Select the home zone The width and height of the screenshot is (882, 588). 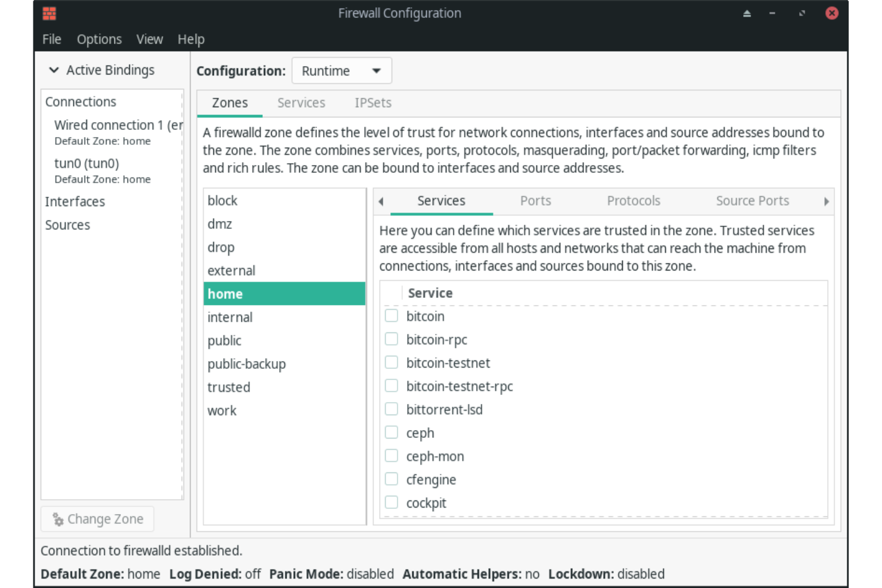coord(284,294)
